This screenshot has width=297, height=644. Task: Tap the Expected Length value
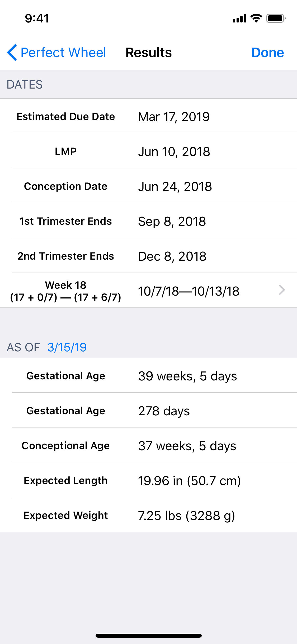point(189,480)
